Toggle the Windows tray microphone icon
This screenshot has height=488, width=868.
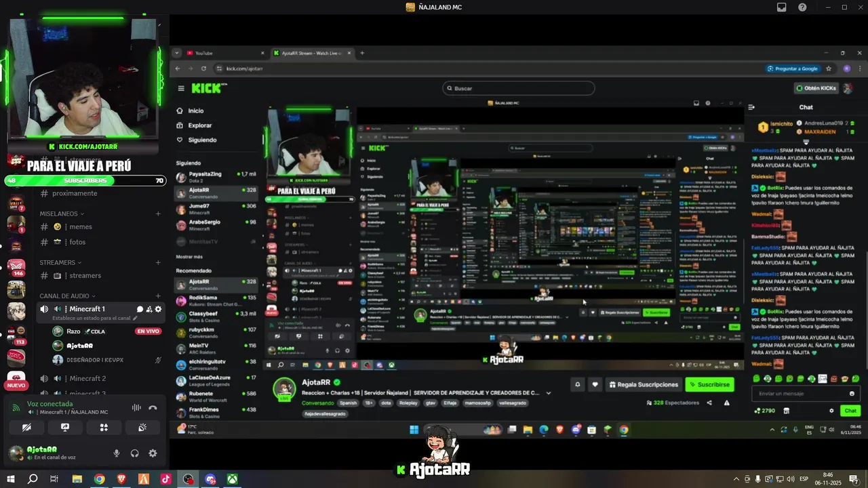point(757,479)
